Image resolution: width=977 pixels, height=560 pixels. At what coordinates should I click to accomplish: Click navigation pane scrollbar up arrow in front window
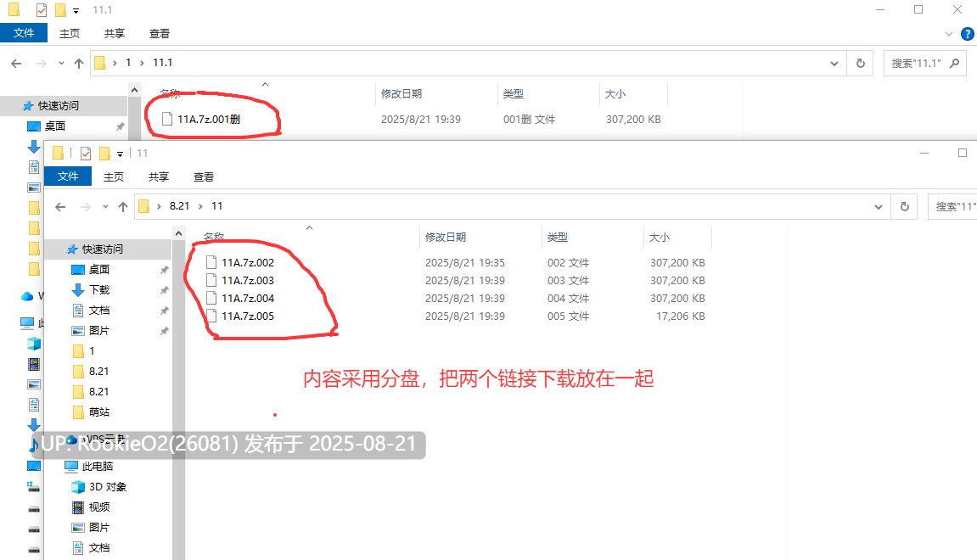point(179,233)
